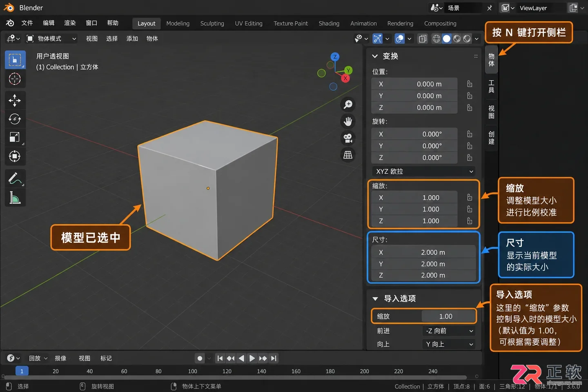The image size is (588, 392).
Task: Open the 向上 axis dropdown
Action: point(449,344)
